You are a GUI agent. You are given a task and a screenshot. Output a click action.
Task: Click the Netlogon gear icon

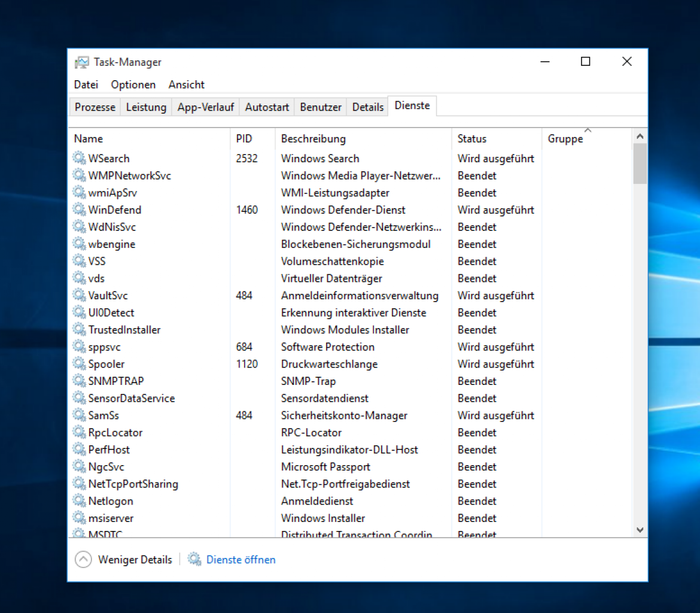(79, 500)
